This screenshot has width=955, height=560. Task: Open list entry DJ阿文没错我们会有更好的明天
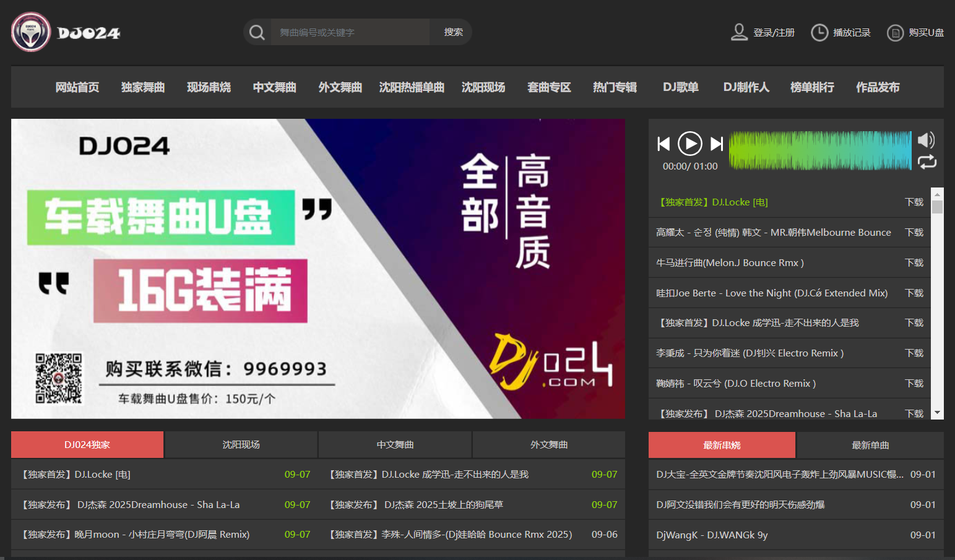click(740, 505)
